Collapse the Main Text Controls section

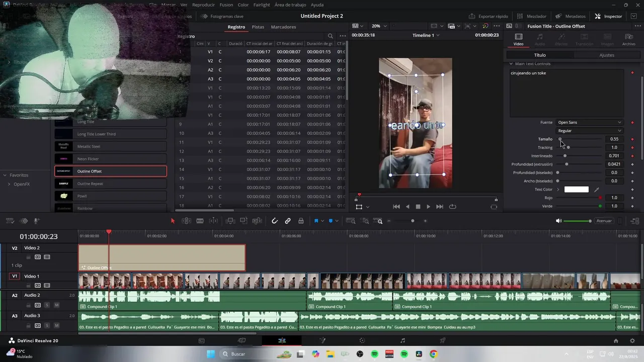point(511,64)
